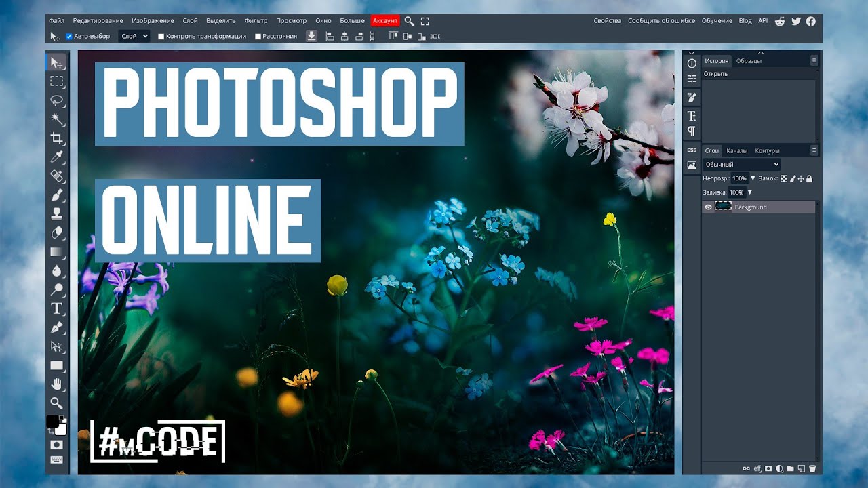Toggle the lock all padlock icon
Image resolution: width=868 pixels, height=488 pixels.
(x=809, y=179)
